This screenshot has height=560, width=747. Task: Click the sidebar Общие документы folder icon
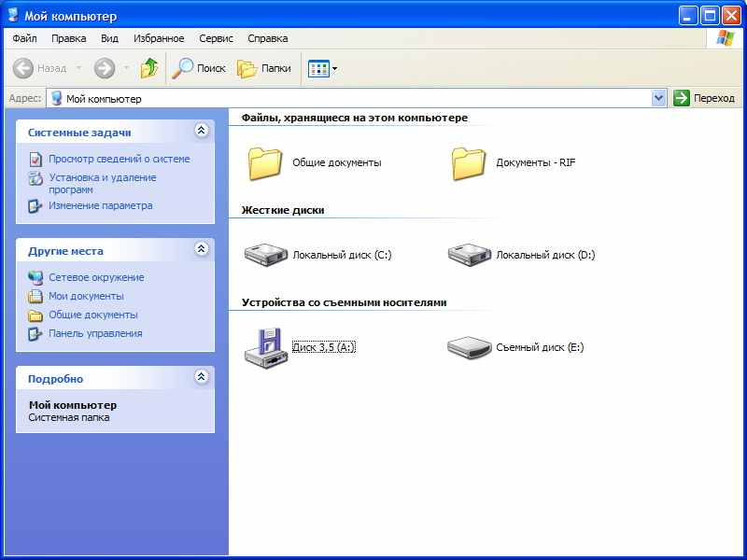(35, 315)
